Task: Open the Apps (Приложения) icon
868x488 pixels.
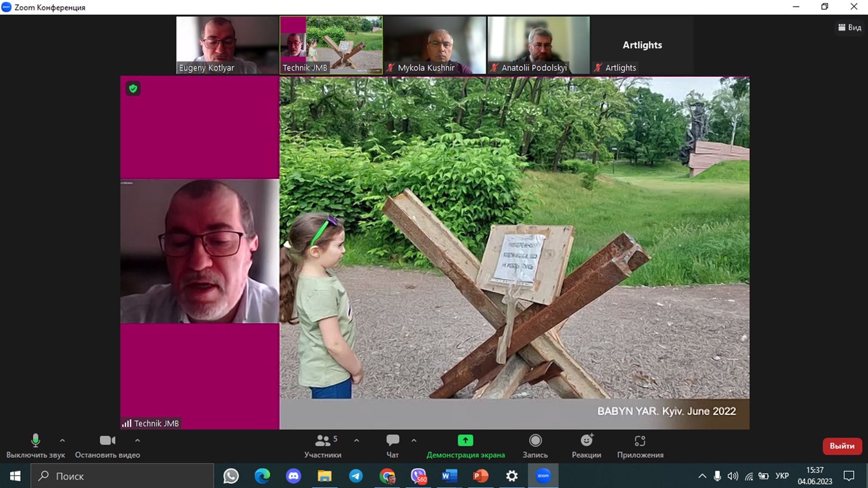Action: (x=640, y=441)
